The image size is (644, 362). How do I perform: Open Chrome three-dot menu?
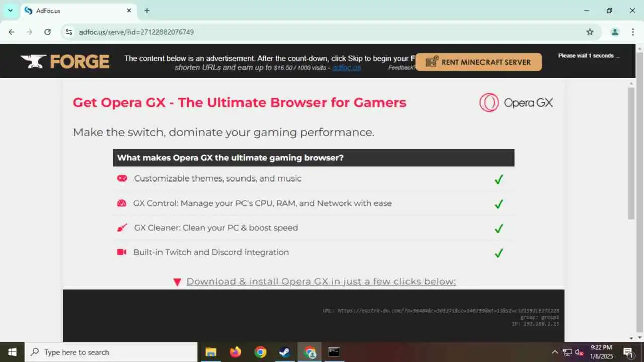633,32
